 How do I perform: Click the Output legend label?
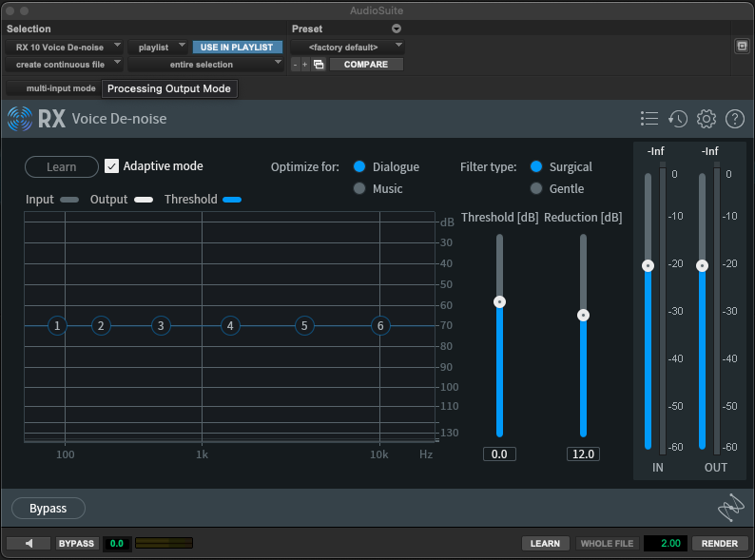(x=108, y=200)
